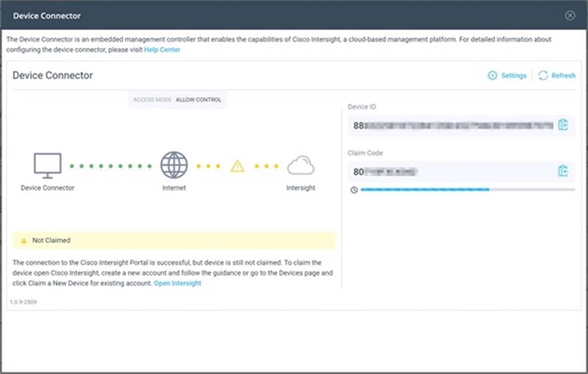The width and height of the screenshot is (588, 374).
Task: Click the 'Intersight' label under the cloud
Action: [x=301, y=188]
